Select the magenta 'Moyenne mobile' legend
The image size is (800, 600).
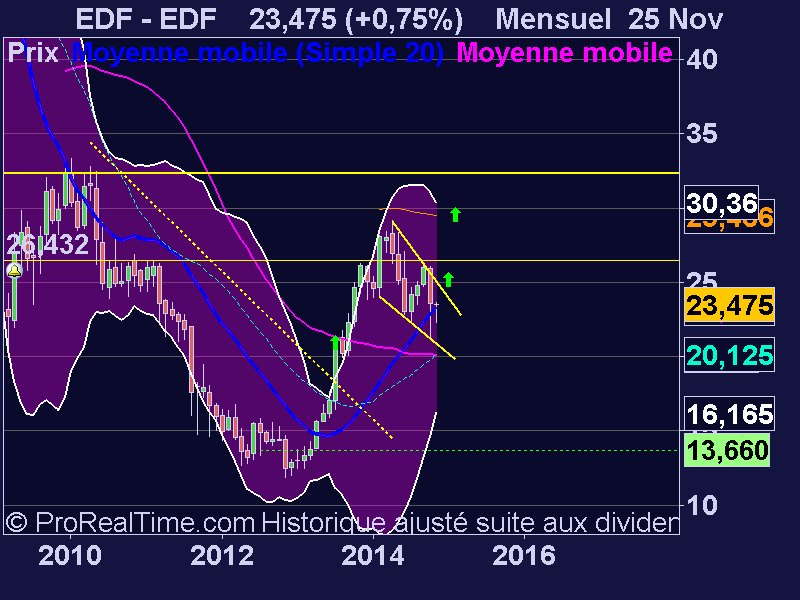(564, 52)
